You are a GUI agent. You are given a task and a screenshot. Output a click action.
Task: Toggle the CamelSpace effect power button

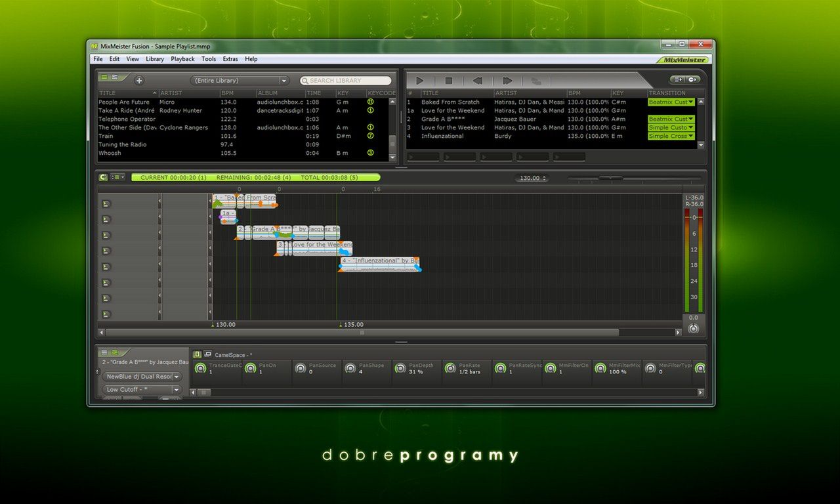(x=198, y=354)
